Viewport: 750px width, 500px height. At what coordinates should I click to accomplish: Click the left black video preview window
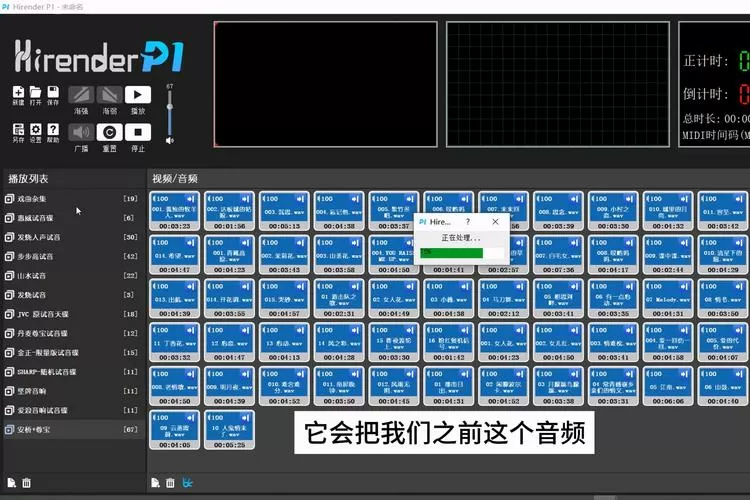pyautogui.click(x=325, y=84)
